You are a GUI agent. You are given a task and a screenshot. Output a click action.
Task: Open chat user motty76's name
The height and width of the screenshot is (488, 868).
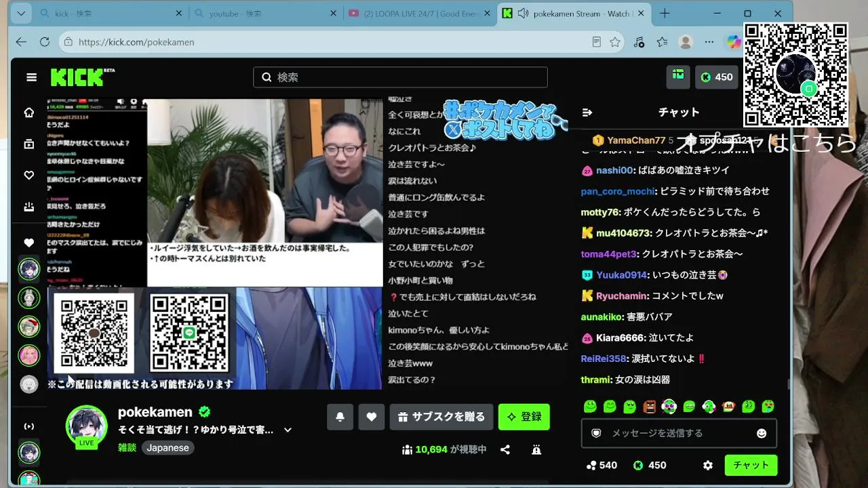600,212
